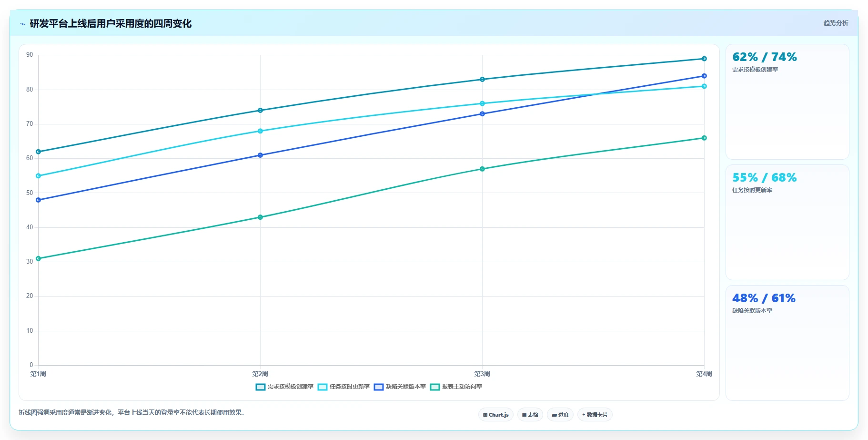Screen dimensions: 868x440
Task: Click the 需求按模板创建率 legend color box
Action: coord(260,387)
